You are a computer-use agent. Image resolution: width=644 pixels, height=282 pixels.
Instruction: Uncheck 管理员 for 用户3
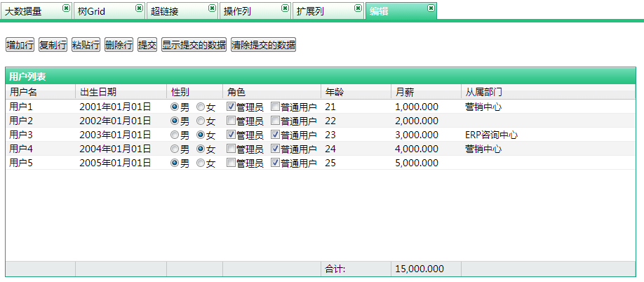pos(231,134)
